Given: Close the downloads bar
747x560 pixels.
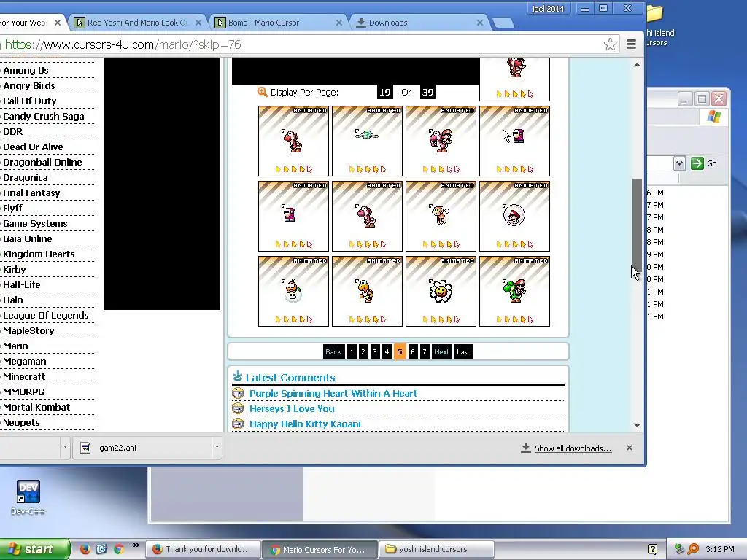Looking at the screenshot, I should coord(630,448).
